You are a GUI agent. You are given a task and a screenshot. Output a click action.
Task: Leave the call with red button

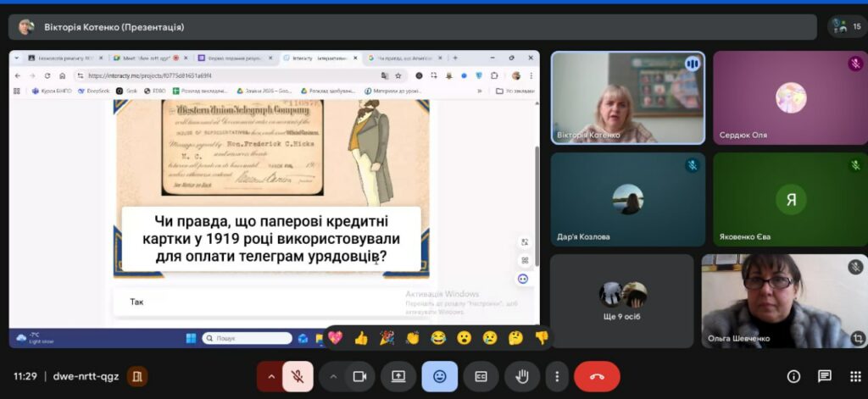click(597, 376)
